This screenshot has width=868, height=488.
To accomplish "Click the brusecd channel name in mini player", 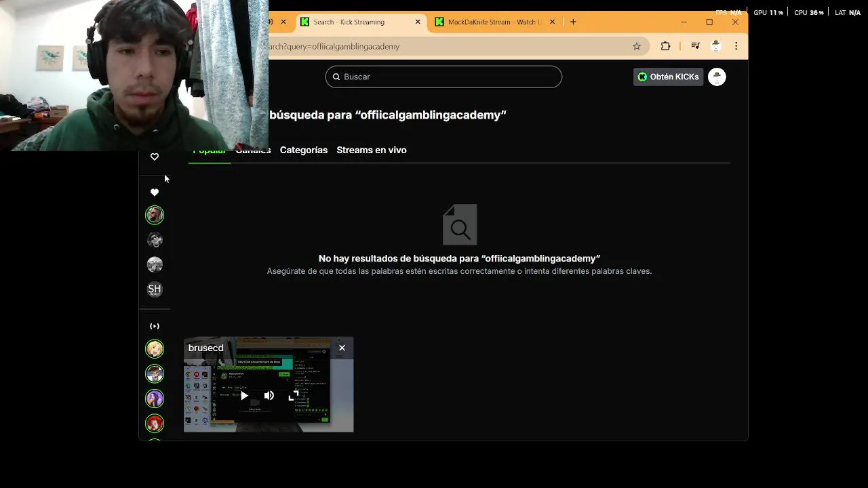I will pyautogui.click(x=205, y=348).
